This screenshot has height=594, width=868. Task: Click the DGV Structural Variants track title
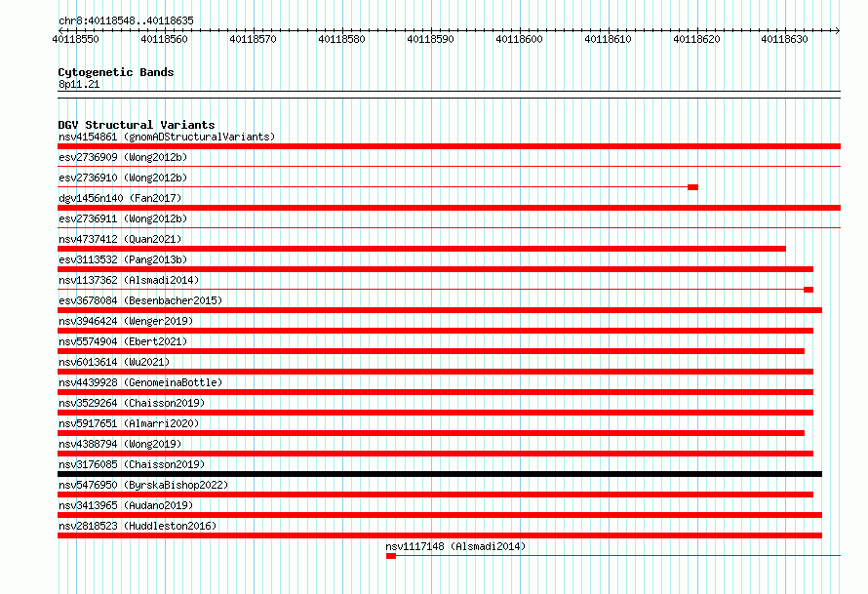coord(137,125)
